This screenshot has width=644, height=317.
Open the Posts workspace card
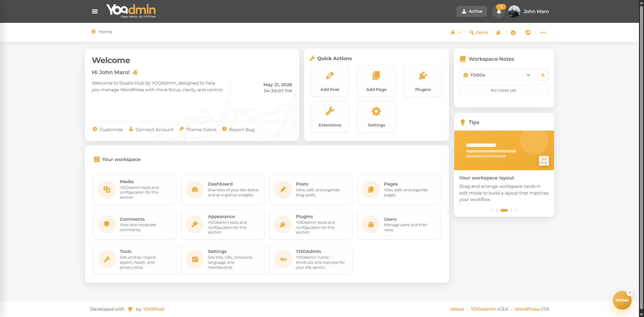311,190
